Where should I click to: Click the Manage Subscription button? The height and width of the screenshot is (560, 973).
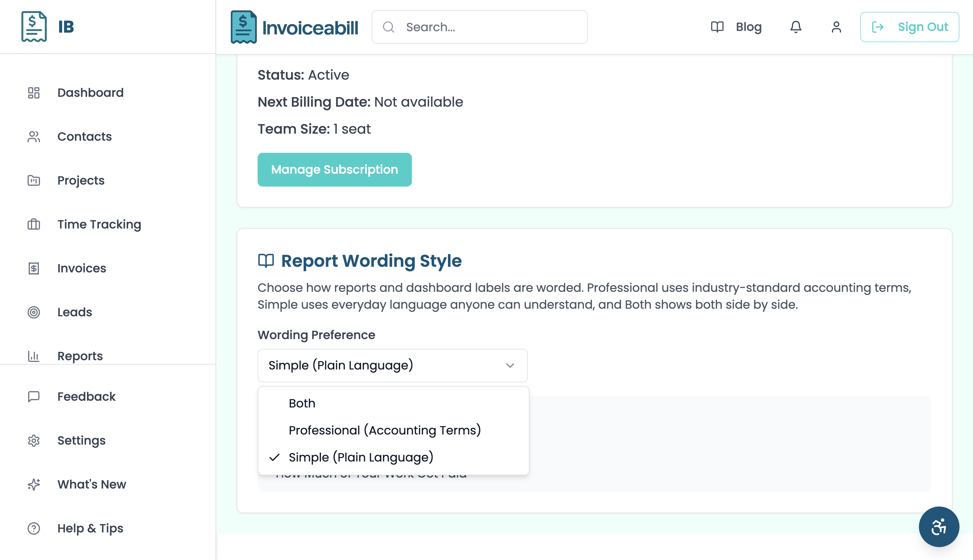(334, 170)
